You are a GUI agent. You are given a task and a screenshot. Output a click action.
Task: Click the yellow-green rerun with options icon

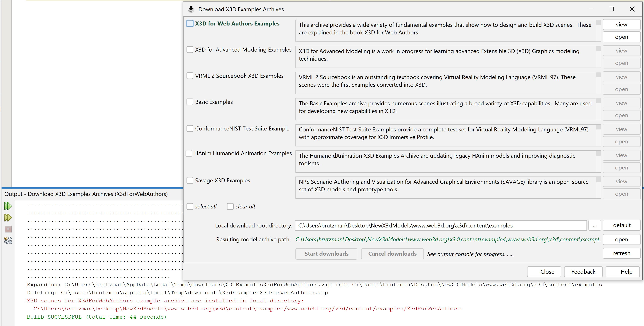click(8, 218)
